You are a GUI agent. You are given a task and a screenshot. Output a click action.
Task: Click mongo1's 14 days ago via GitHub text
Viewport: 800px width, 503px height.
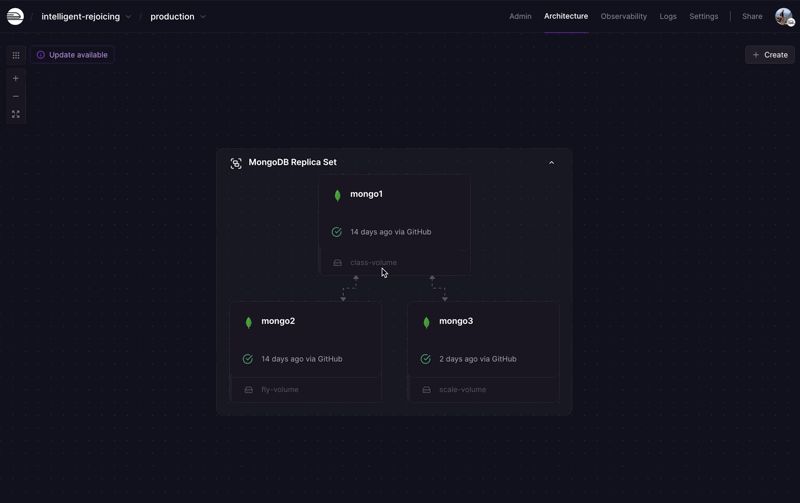click(391, 232)
